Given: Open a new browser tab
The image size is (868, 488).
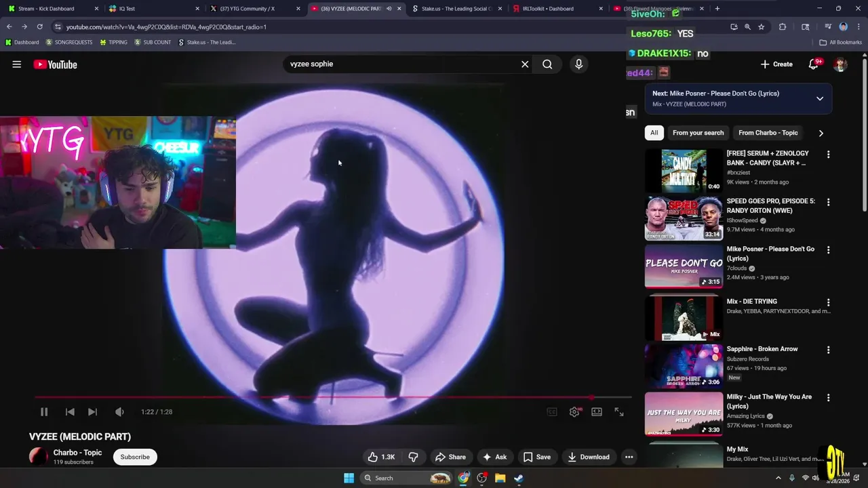Looking at the screenshot, I should click(x=717, y=9).
